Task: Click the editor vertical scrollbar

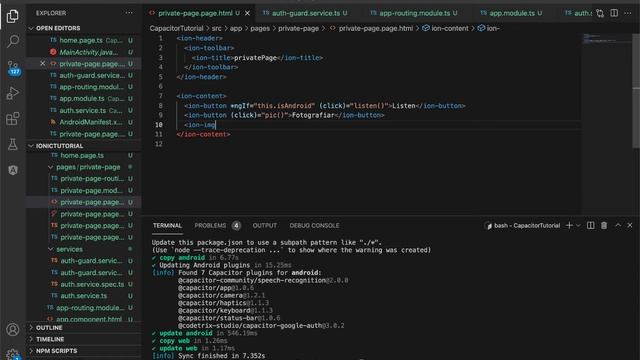Action: [x=636, y=90]
